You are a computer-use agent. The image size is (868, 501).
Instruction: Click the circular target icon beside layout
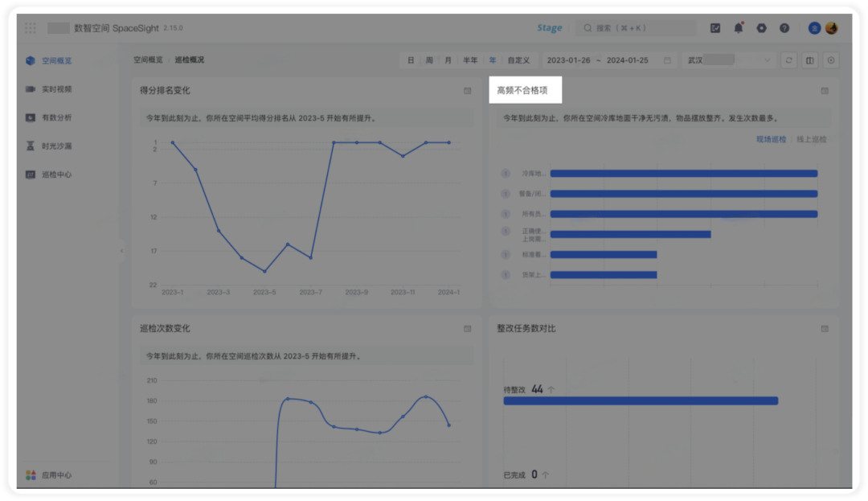831,60
